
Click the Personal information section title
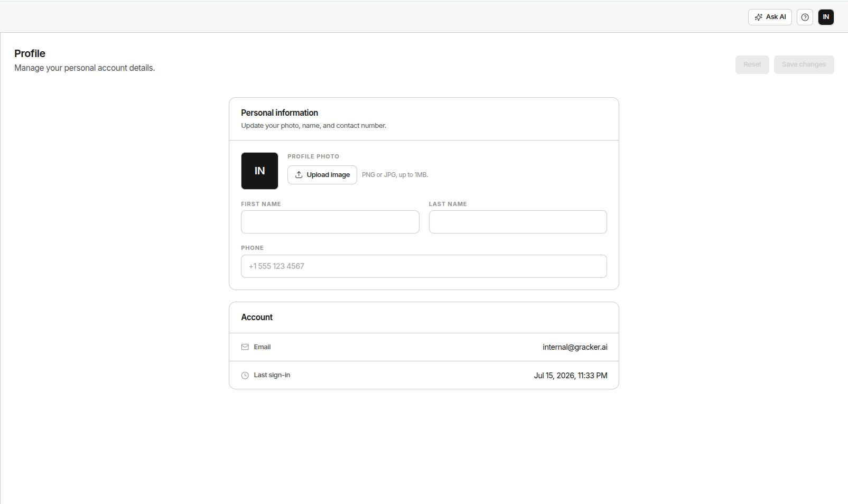coord(279,113)
